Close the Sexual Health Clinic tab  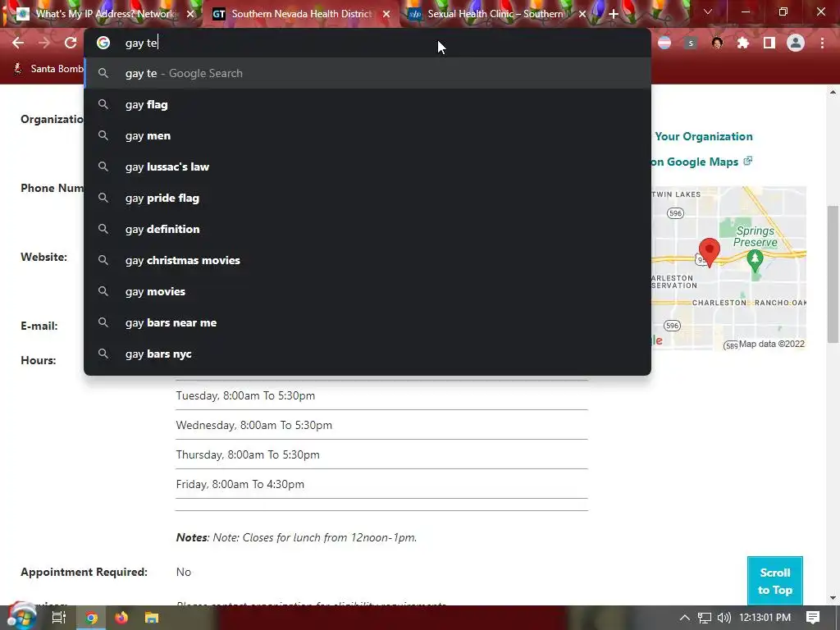582,14
